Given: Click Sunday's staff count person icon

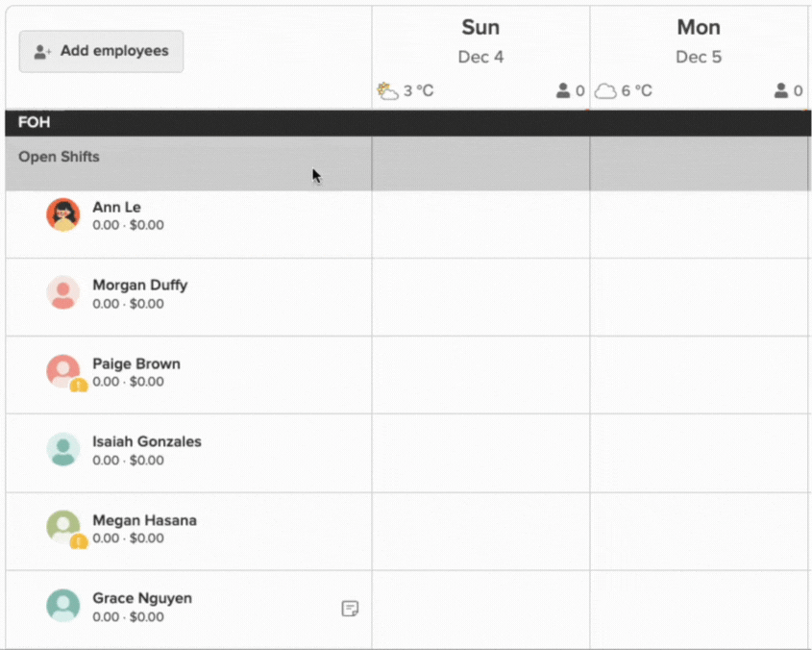Looking at the screenshot, I should pyautogui.click(x=563, y=91).
